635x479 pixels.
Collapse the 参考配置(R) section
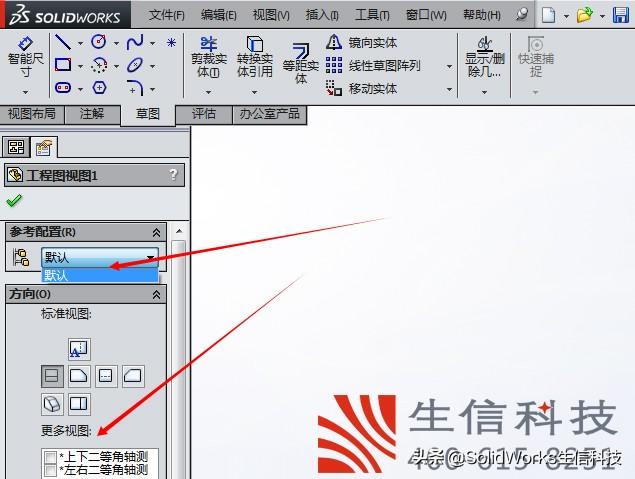tap(156, 232)
